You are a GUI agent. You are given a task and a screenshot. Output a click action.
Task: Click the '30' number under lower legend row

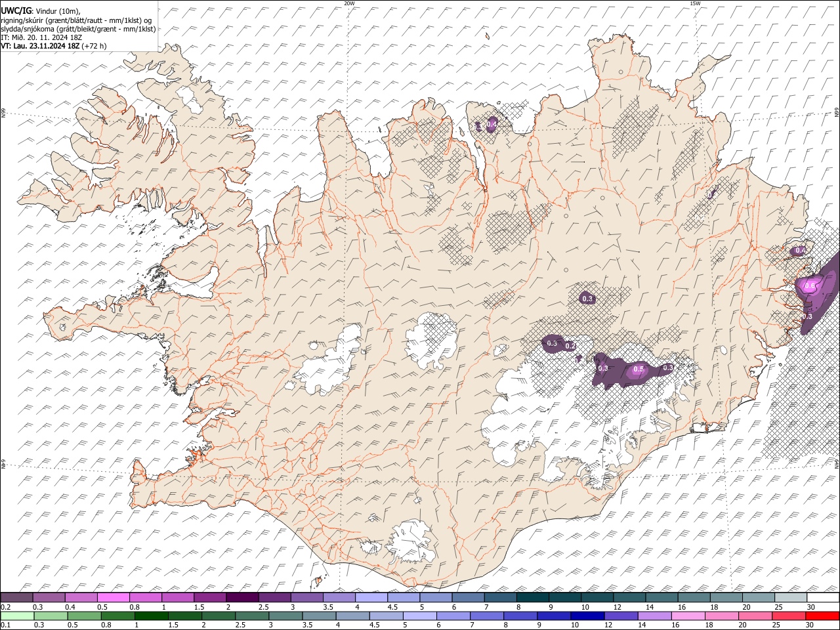pos(810,625)
